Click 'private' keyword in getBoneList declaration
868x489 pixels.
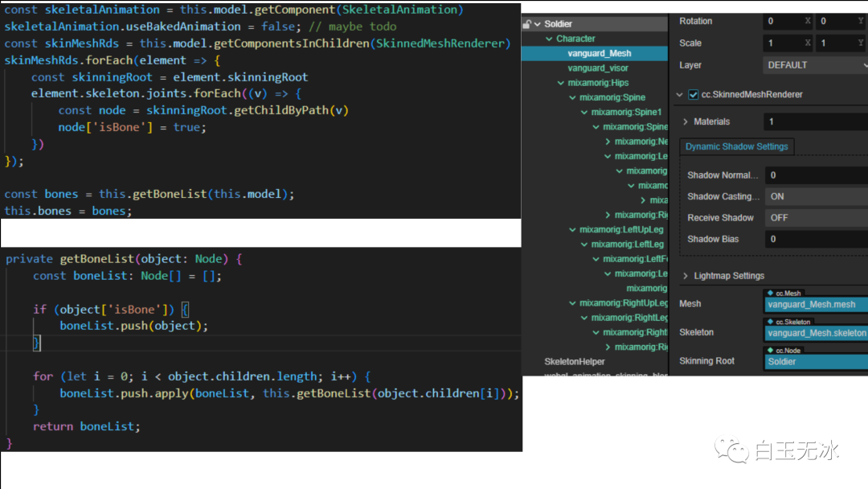tap(30, 259)
